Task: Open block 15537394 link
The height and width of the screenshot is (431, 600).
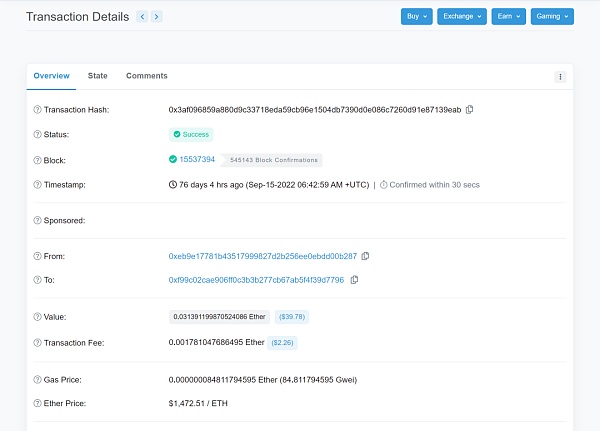Action: coord(197,160)
